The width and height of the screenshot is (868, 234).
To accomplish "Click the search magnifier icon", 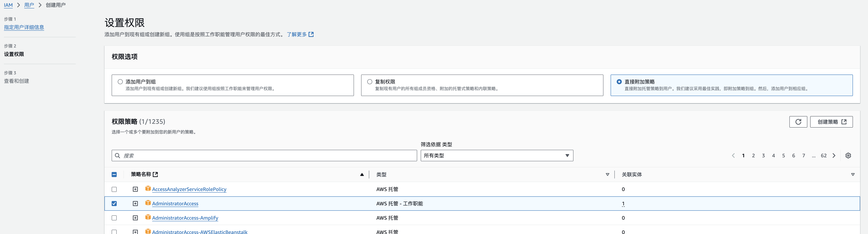I will [x=117, y=155].
